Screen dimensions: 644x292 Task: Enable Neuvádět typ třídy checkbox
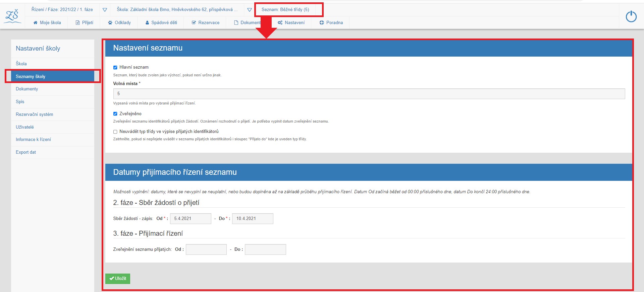click(x=115, y=132)
